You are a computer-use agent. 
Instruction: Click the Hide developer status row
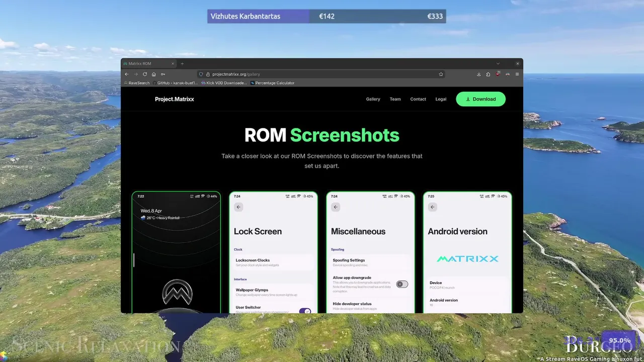point(370,306)
